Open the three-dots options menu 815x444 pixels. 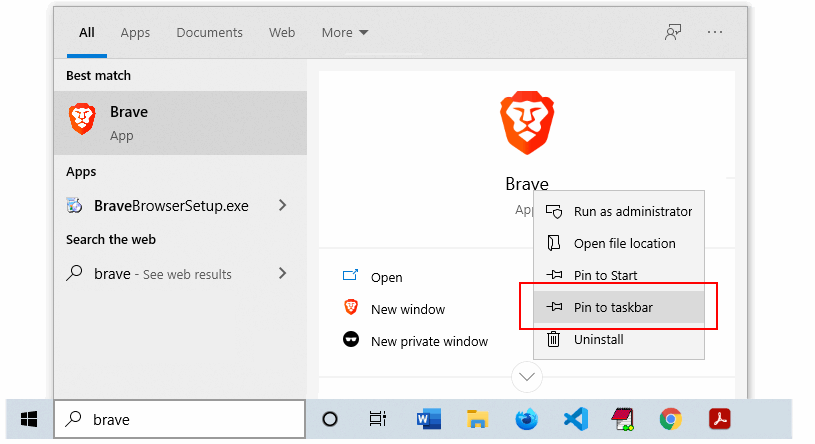[715, 32]
